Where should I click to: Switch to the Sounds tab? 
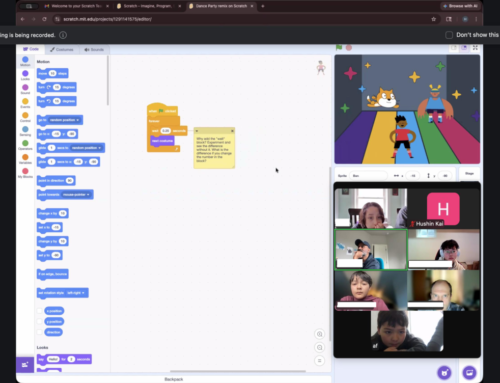(94, 49)
